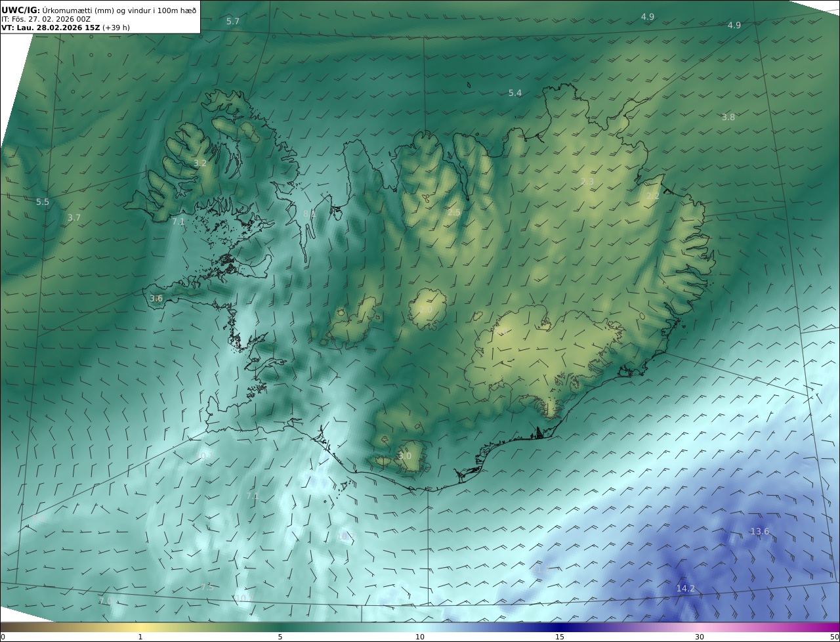This screenshot has height=642, width=840.
Task: Click the 2.3 value in northeast Iceland
Action: pyautogui.click(x=587, y=182)
